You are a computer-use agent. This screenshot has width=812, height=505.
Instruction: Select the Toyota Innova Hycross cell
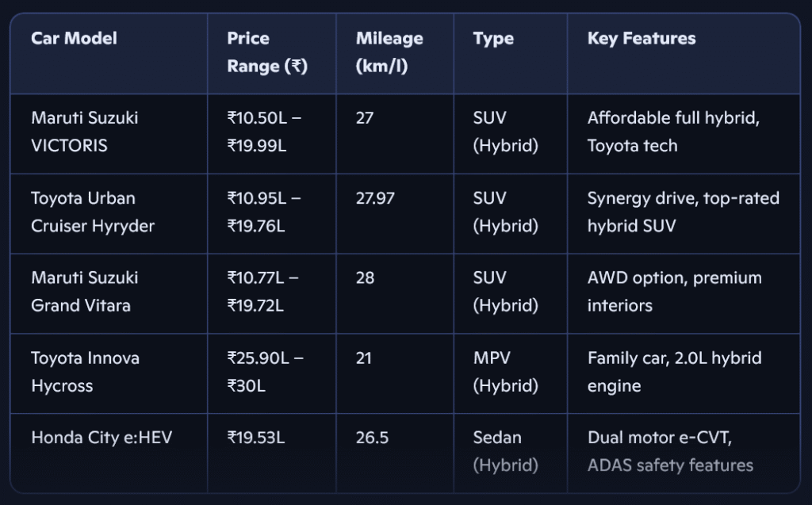(x=85, y=372)
